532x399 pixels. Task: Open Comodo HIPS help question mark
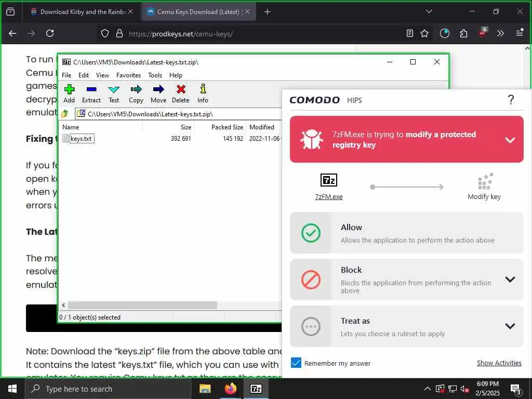511,100
